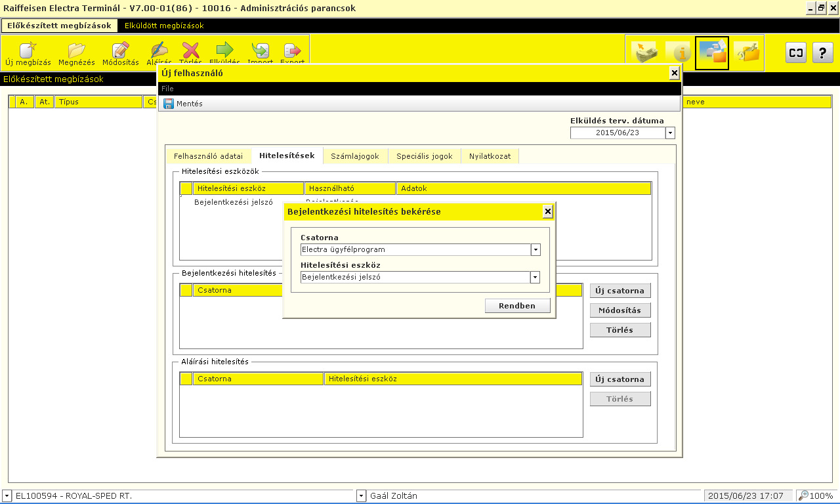Click the Gaál Zoltán user name
Screen dimensions: 840x504
(x=394, y=496)
